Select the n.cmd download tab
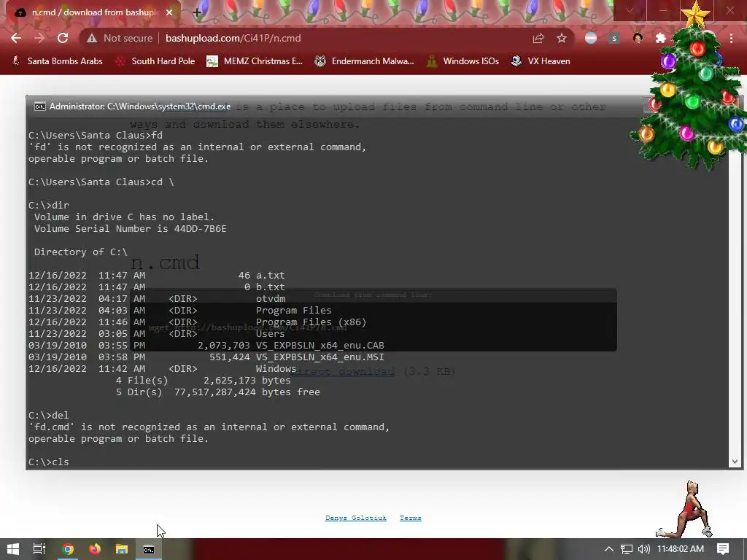Screen dimensions: 747x560 (94, 12)
